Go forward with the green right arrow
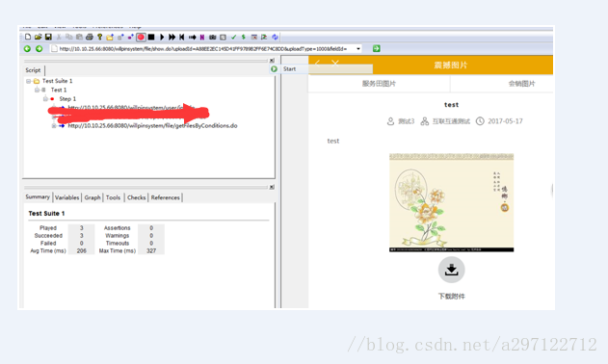Screen dimensions: 608x364 pos(39,48)
